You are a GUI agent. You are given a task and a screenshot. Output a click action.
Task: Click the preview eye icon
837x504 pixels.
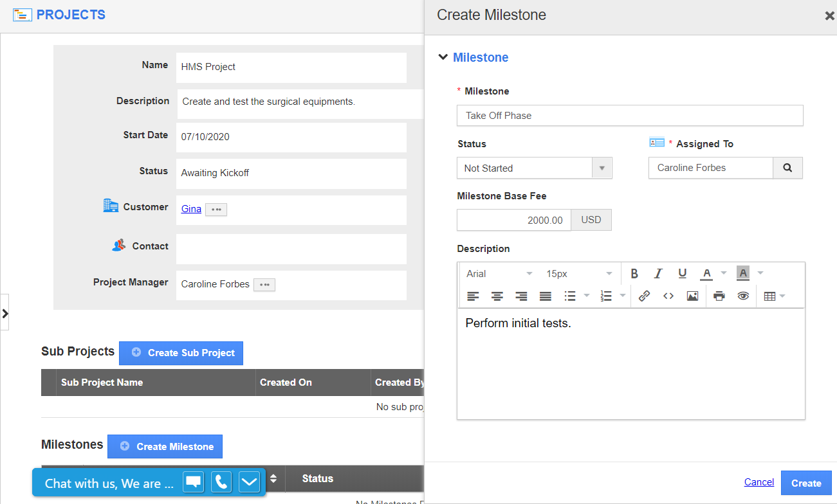pos(743,296)
